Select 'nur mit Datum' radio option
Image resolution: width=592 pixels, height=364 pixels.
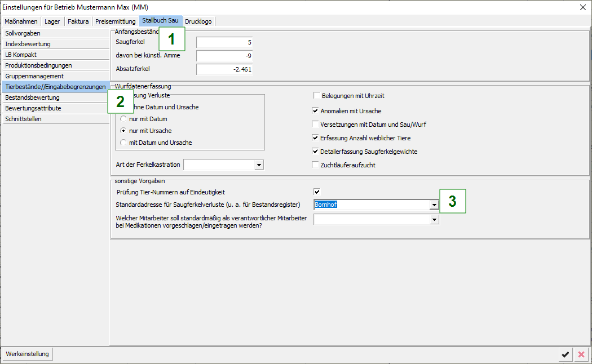(x=123, y=119)
